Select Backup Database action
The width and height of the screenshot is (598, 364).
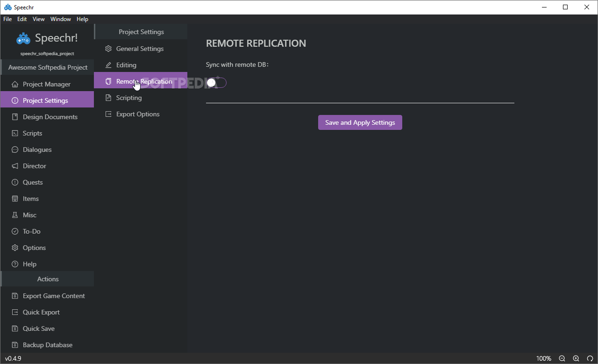click(47, 345)
